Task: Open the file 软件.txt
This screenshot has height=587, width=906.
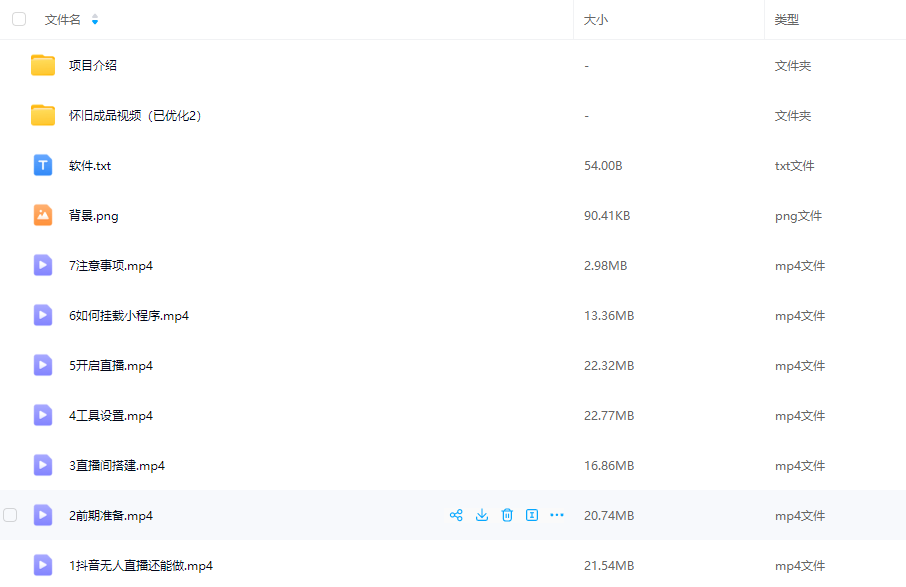Action: [x=90, y=166]
